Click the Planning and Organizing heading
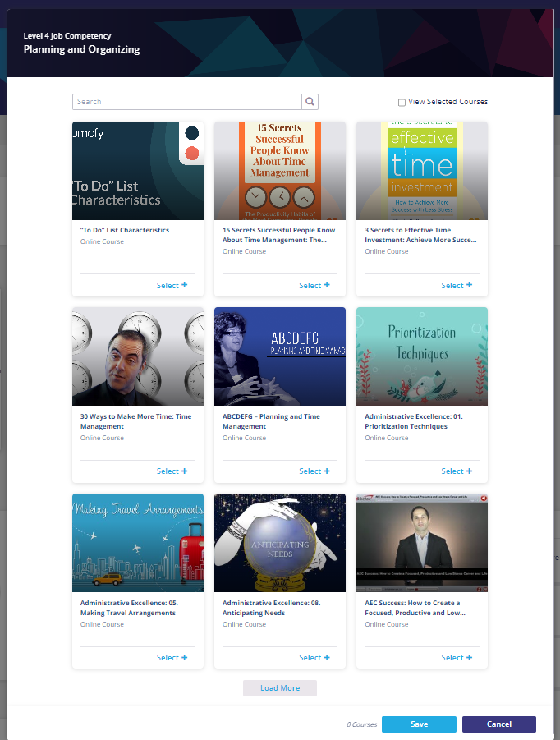The width and height of the screenshot is (560, 740). 81,49
